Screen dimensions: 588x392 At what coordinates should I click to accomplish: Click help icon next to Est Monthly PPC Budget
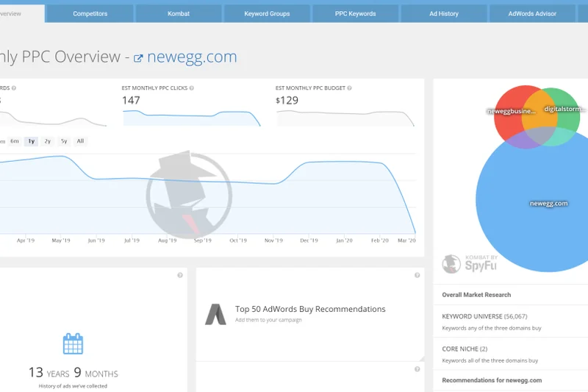coord(351,88)
